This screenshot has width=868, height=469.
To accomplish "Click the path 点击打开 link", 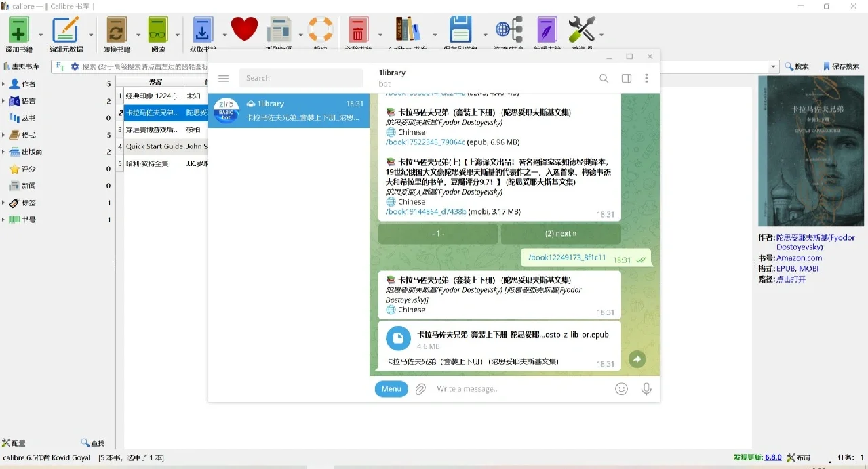I will tap(791, 279).
